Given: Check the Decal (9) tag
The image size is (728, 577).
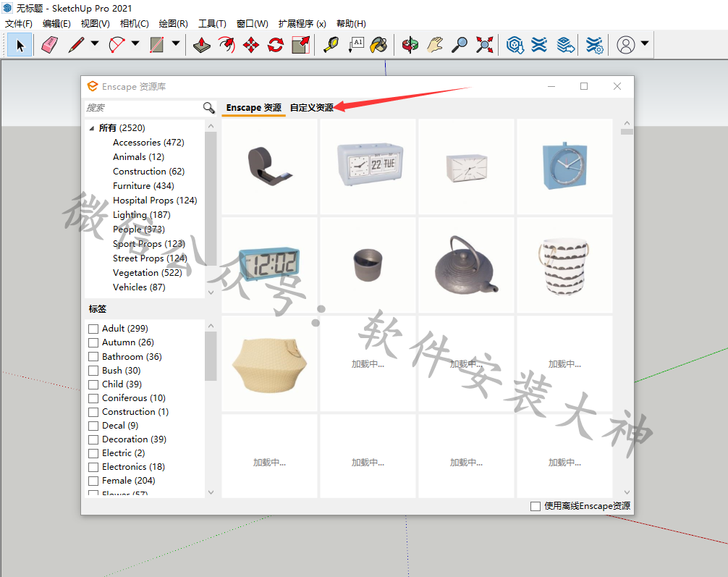Looking at the screenshot, I should click(x=93, y=426).
